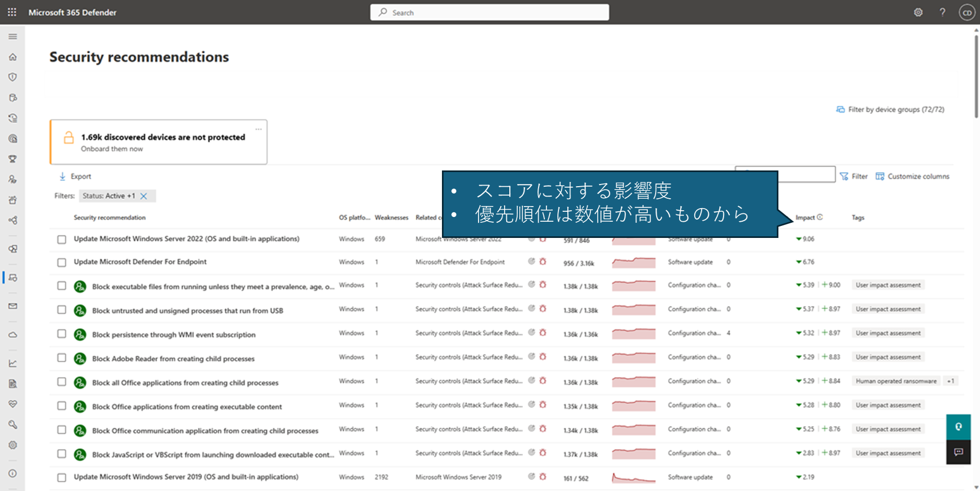Open the mail icon in sidebar
This screenshot has width=980, height=491.
[x=13, y=306]
